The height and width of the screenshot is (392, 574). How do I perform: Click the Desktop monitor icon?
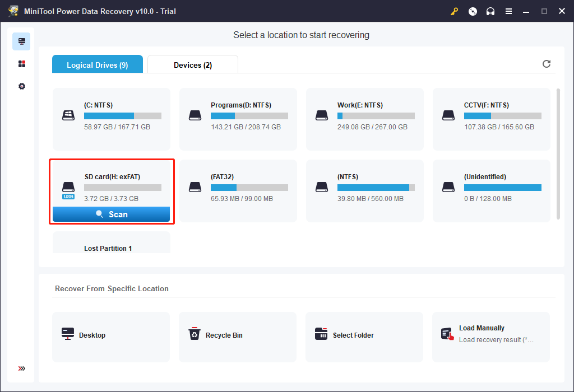(68, 334)
